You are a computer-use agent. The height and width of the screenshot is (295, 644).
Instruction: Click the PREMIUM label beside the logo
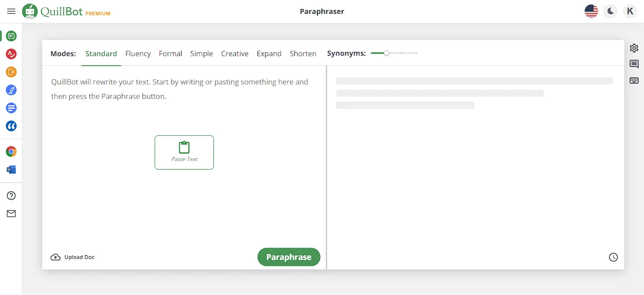click(x=98, y=13)
